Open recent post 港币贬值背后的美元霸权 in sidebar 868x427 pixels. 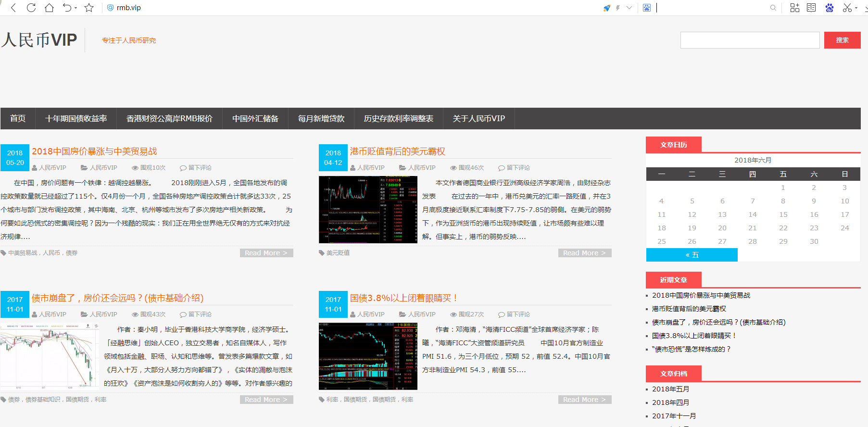pyautogui.click(x=689, y=309)
